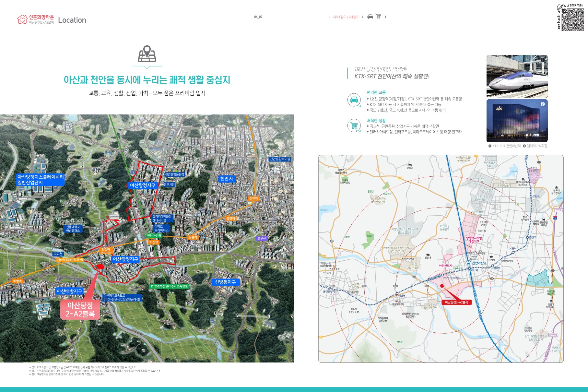Open the KTX train photo thumbnail
The image size is (588, 392).
517,76
